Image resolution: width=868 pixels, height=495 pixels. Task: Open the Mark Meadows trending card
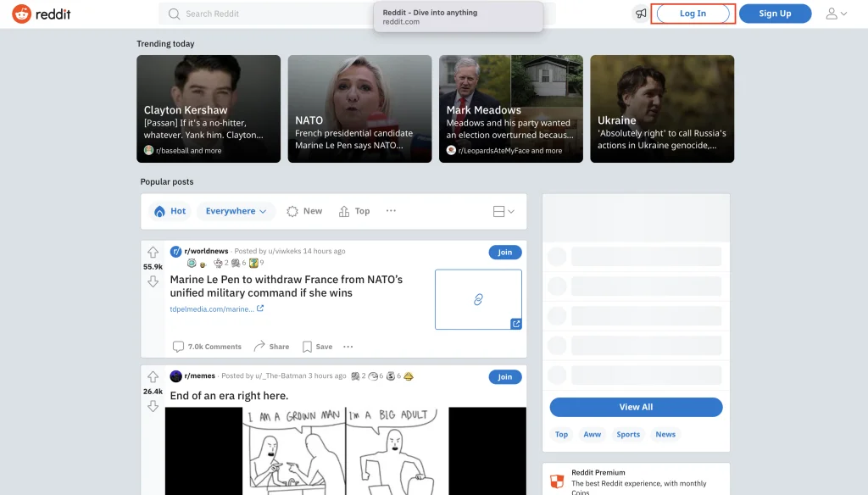point(511,108)
